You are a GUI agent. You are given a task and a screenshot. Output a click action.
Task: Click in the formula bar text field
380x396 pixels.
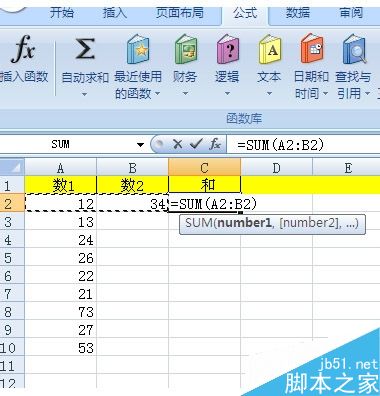point(303,145)
